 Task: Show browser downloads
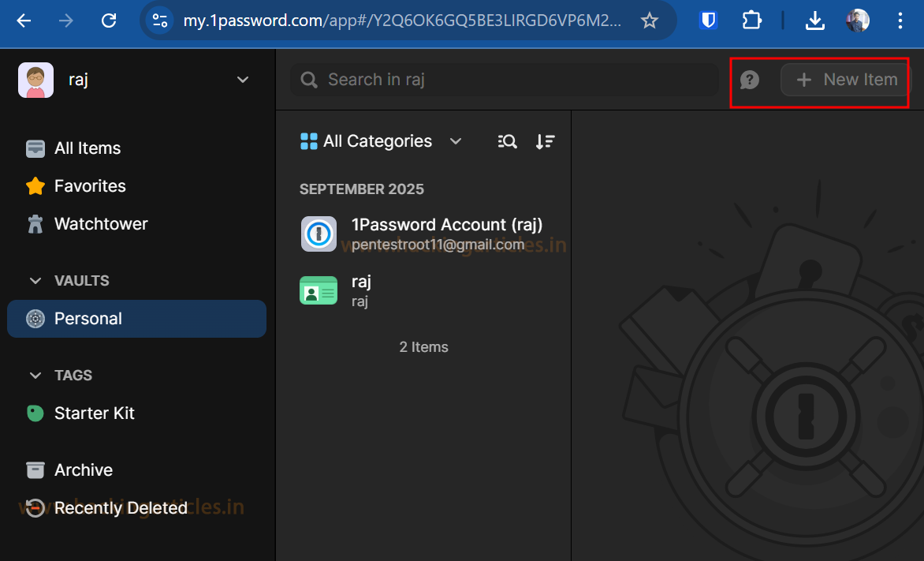click(x=815, y=21)
